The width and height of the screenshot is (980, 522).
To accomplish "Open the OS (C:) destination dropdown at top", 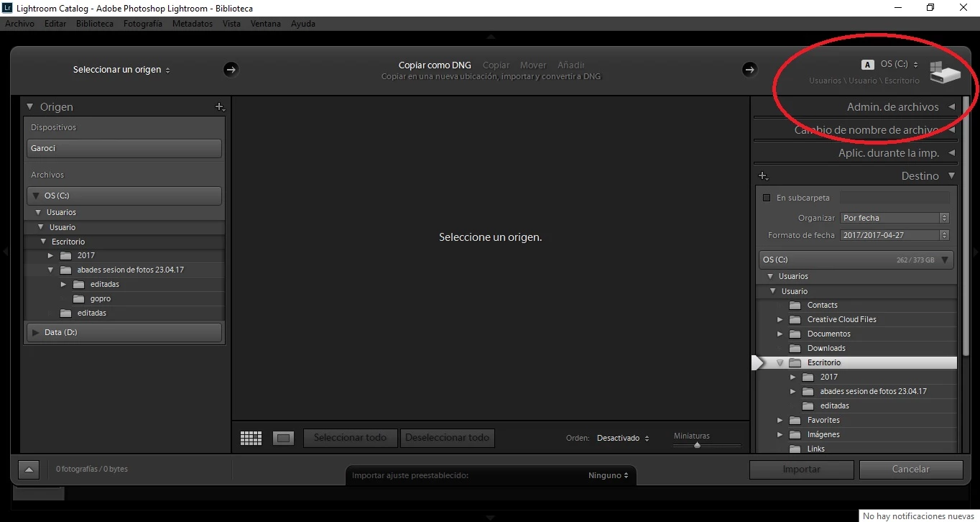I will 899,64.
